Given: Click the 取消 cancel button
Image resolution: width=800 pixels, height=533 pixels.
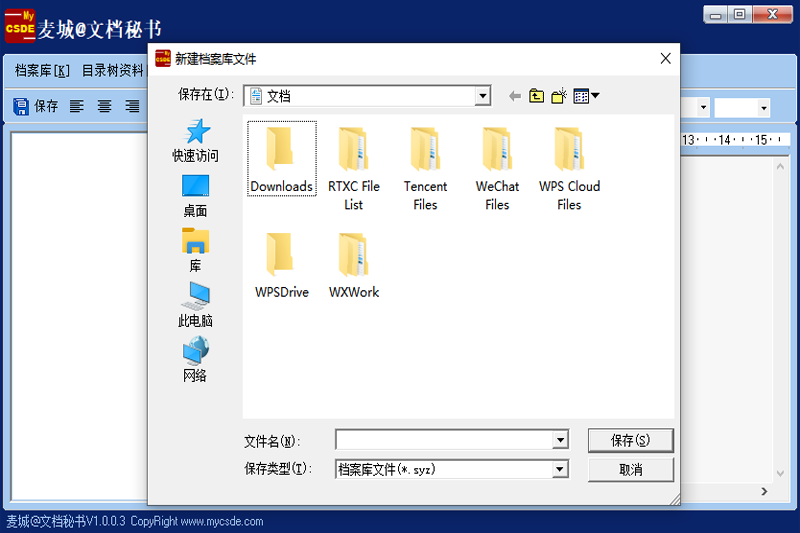Looking at the screenshot, I should [x=631, y=470].
